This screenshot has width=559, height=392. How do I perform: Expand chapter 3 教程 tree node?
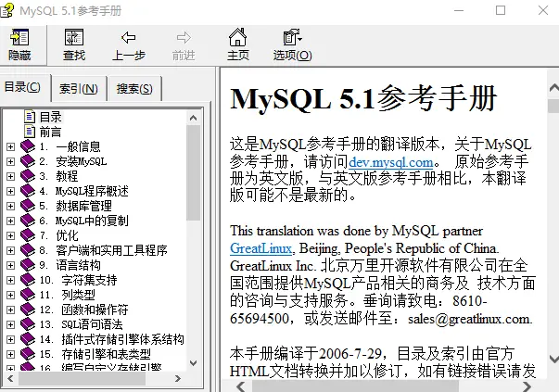(10, 176)
